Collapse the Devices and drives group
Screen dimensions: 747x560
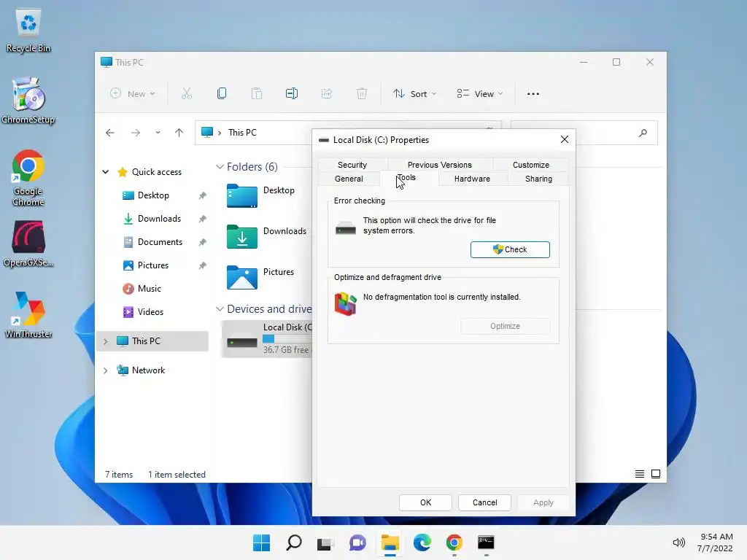point(220,309)
